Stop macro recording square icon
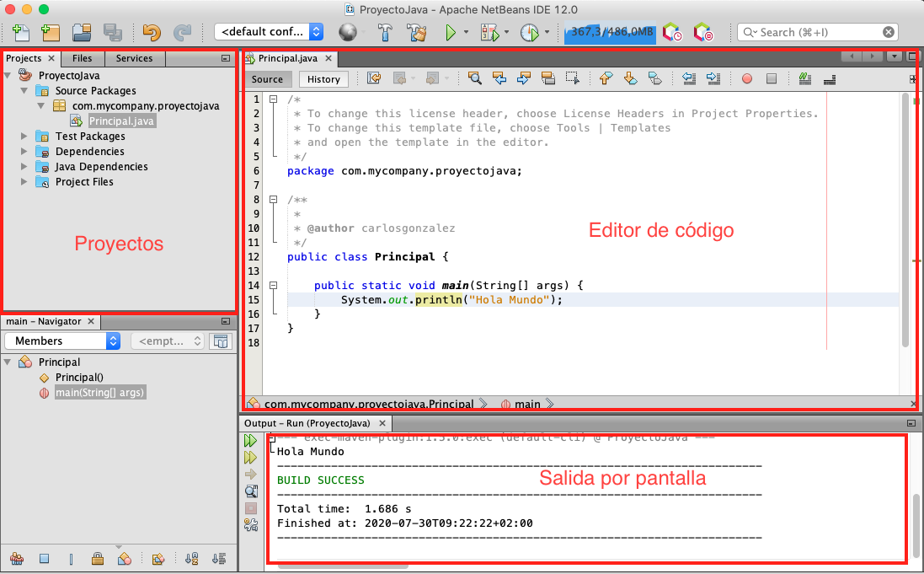 [x=772, y=78]
